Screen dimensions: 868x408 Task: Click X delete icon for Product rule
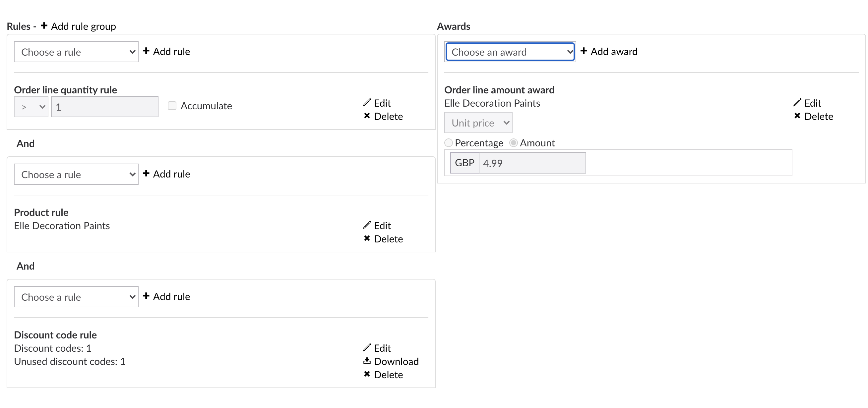[367, 238]
